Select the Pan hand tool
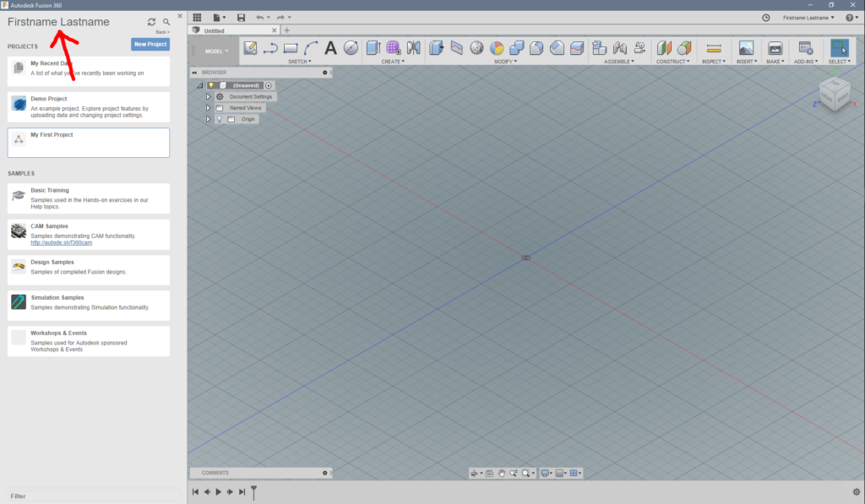The height and width of the screenshot is (504, 865). pyautogui.click(x=501, y=474)
